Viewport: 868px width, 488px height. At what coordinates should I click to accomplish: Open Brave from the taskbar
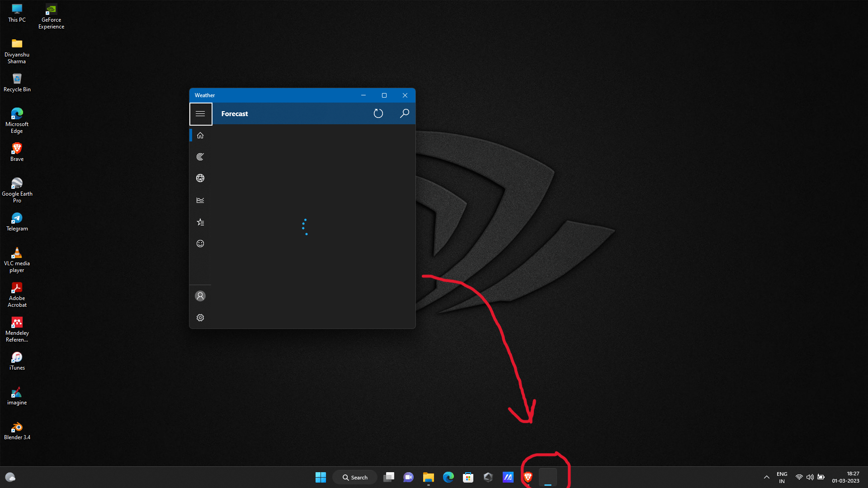528,477
